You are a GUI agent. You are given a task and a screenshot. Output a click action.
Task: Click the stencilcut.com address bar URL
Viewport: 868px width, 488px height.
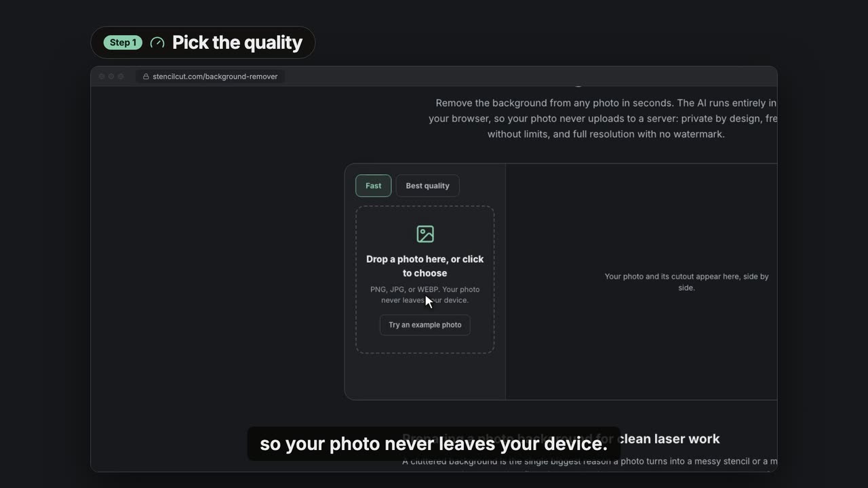coord(215,77)
